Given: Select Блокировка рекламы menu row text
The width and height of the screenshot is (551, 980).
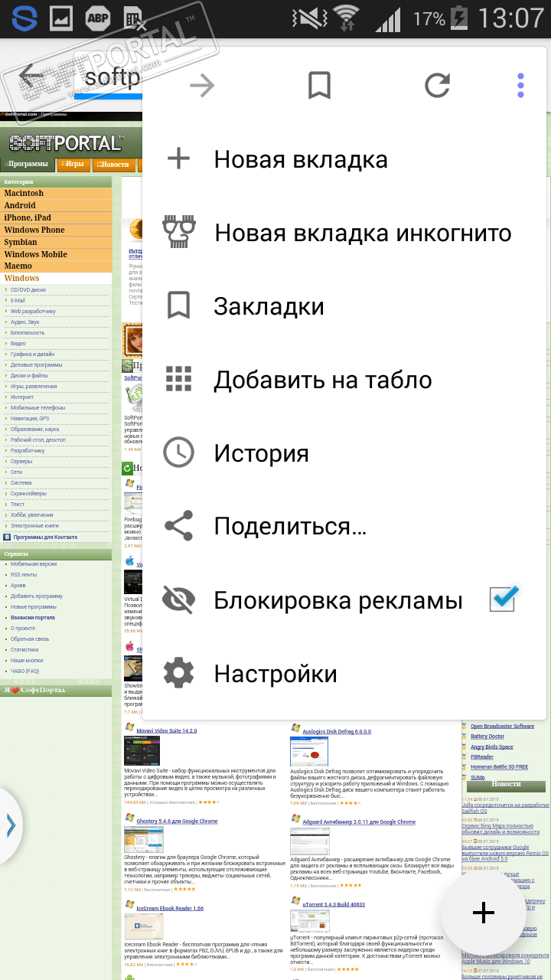Looking at the screenshot, I should (338, 600).
